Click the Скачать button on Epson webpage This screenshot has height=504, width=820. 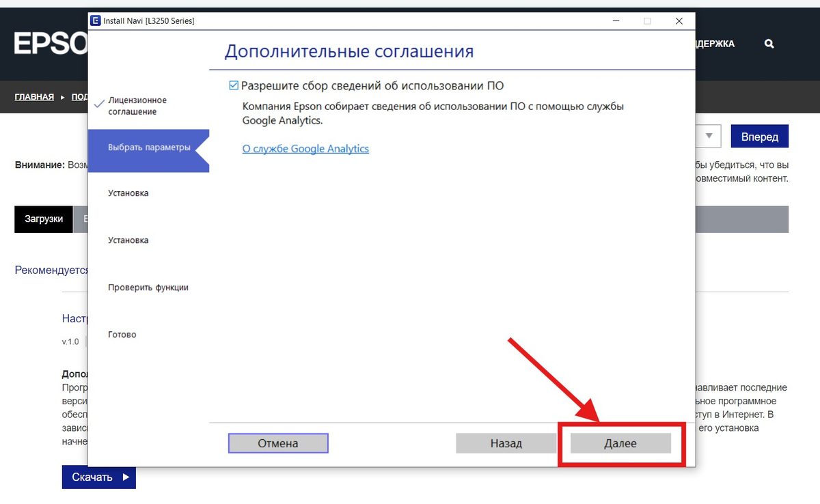pyautogui.click(x=99, y=477)
